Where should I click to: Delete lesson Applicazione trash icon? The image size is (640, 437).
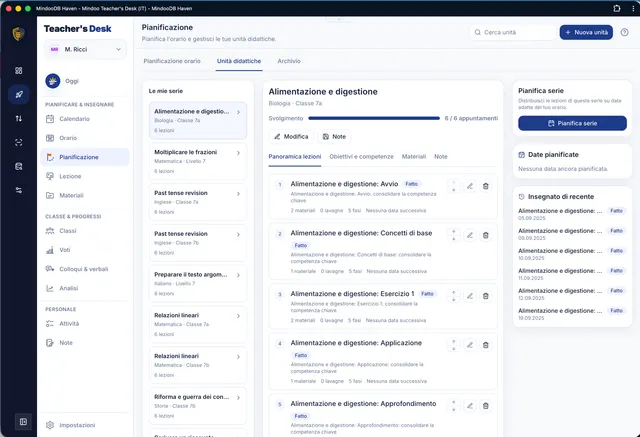pos(486,345)
